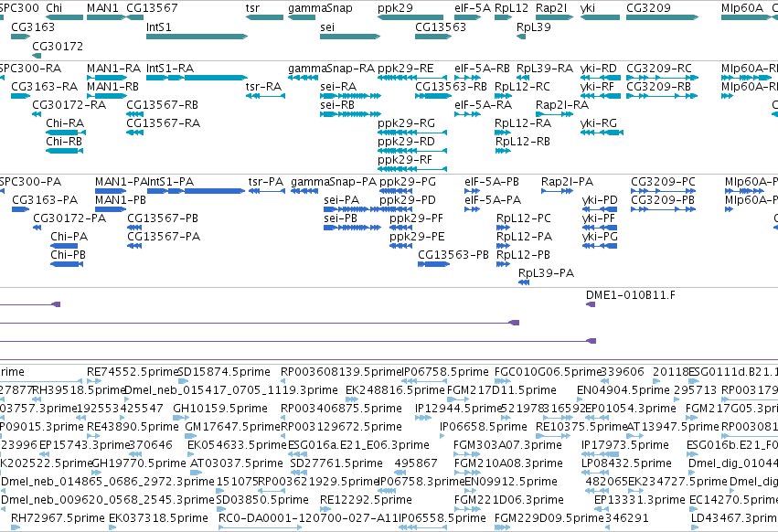Select the IntS1 gene arrow glyph
Screen dimensions: 778x532
tap(197, 37)
